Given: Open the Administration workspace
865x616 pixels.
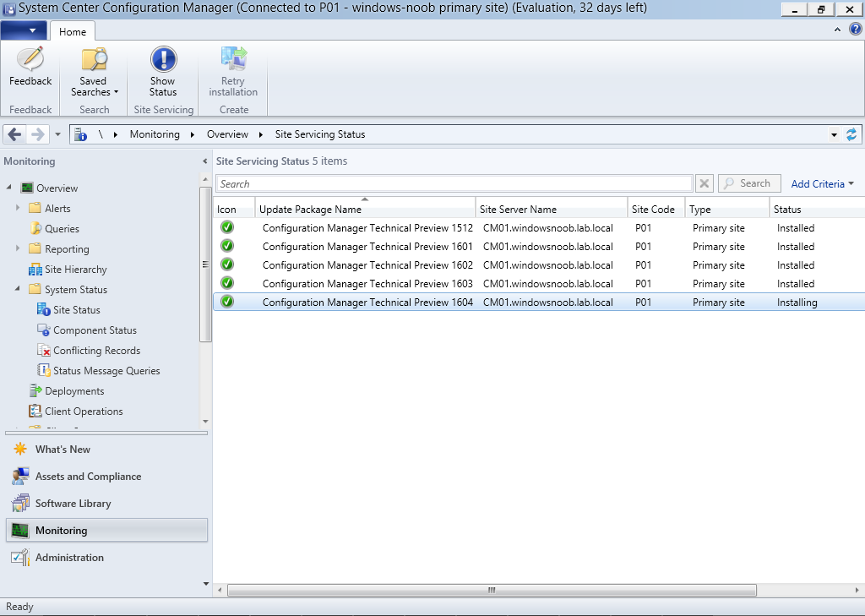Looking at the screenshot, I should click(69, 558).
